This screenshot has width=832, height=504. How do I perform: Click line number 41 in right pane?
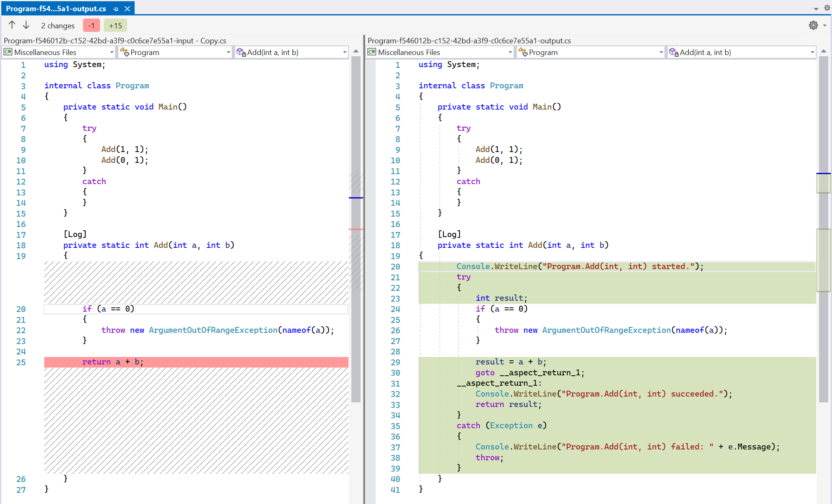pos(395,490)
